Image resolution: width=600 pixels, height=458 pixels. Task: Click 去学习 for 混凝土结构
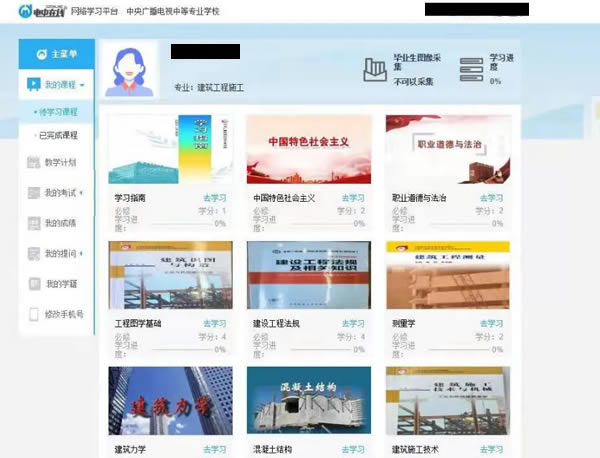(x=353, y=450)
